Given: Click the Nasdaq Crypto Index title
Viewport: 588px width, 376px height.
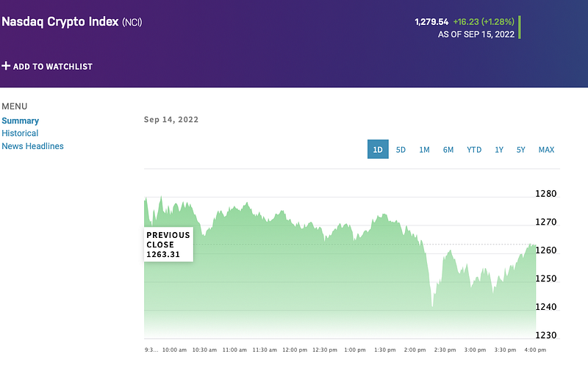Looking at the screenshot, I should [60, 22].
